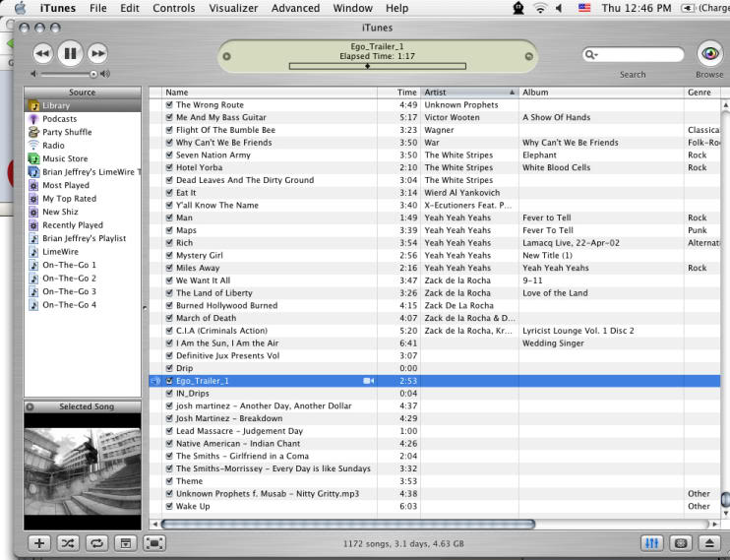Open On-The-Go 2 playlist
Image resolution: width=730 pixels, height=560 pixels.
[x=83, y=279]
